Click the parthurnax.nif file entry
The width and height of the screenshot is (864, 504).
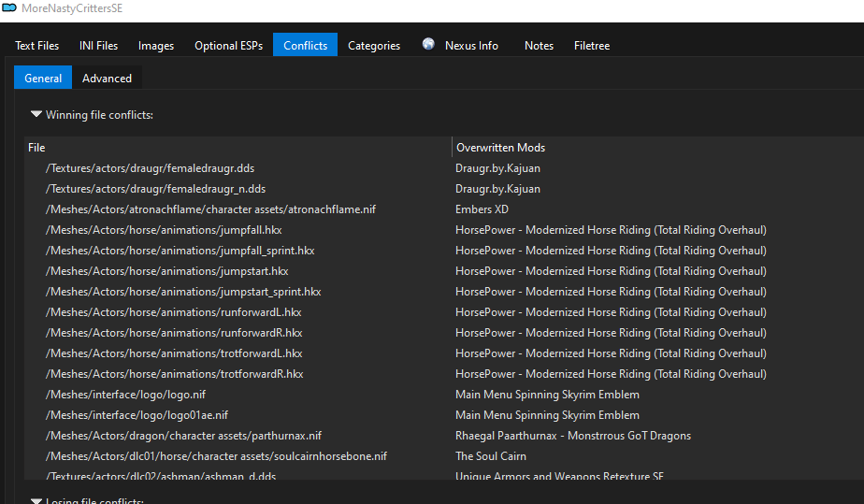[183, 436]
